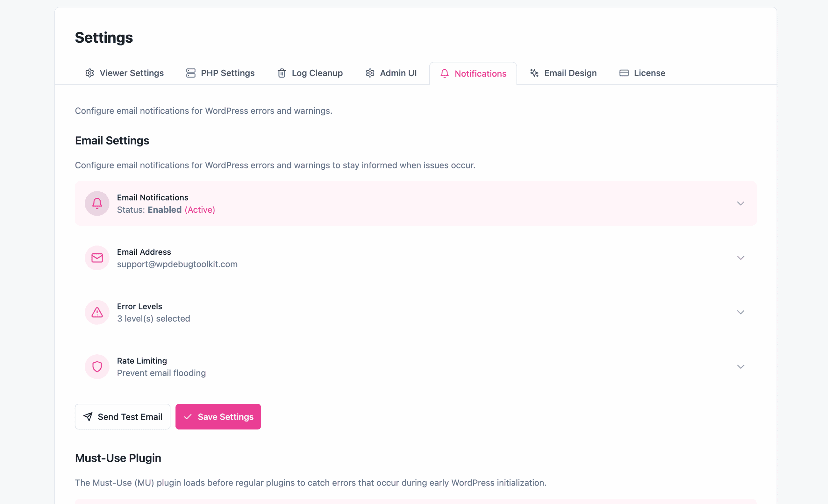Viewport: 828px width, 504px height.
Task: Click the sparkle icon on Email Design tab
Action: (534, 73)
